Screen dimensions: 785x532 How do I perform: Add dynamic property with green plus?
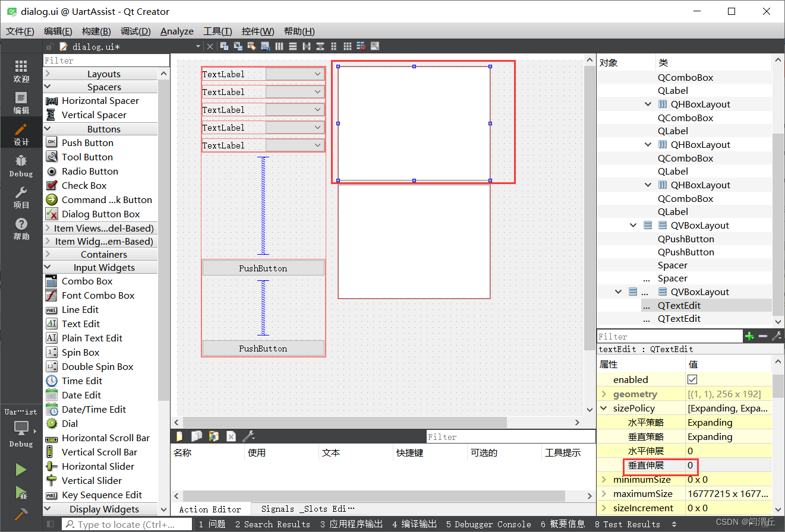749,337
